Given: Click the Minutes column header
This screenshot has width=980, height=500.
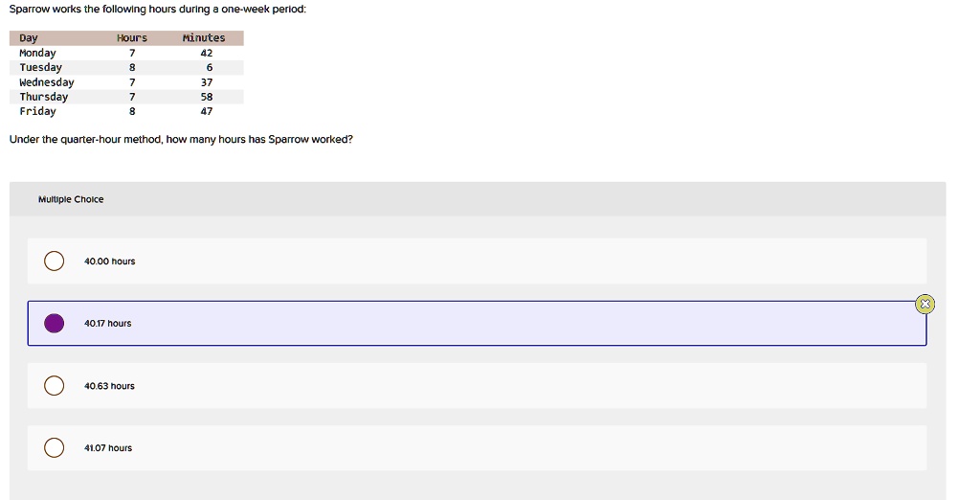Looking at the screenshot, I should pyautogui.click(x=204, y=38).
